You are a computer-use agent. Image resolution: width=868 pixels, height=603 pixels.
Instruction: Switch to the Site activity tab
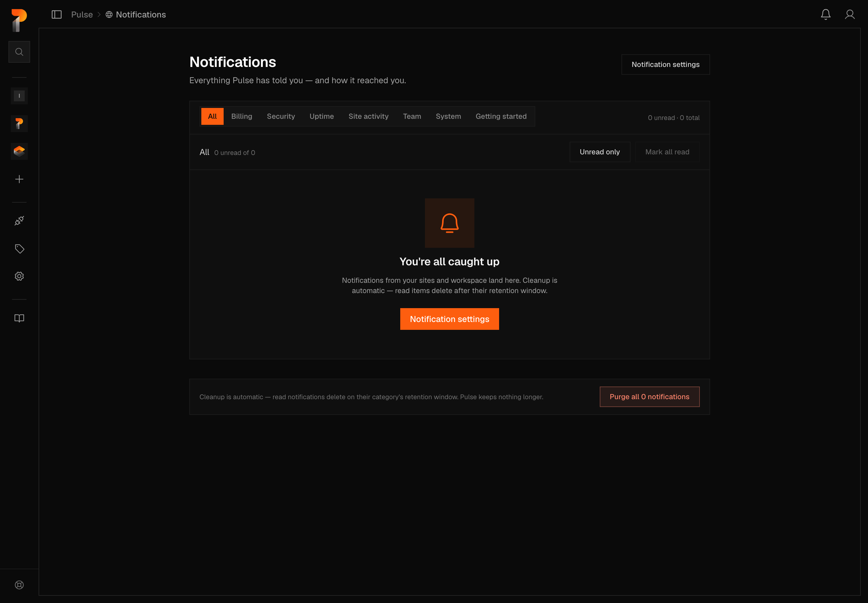(369, 116)
